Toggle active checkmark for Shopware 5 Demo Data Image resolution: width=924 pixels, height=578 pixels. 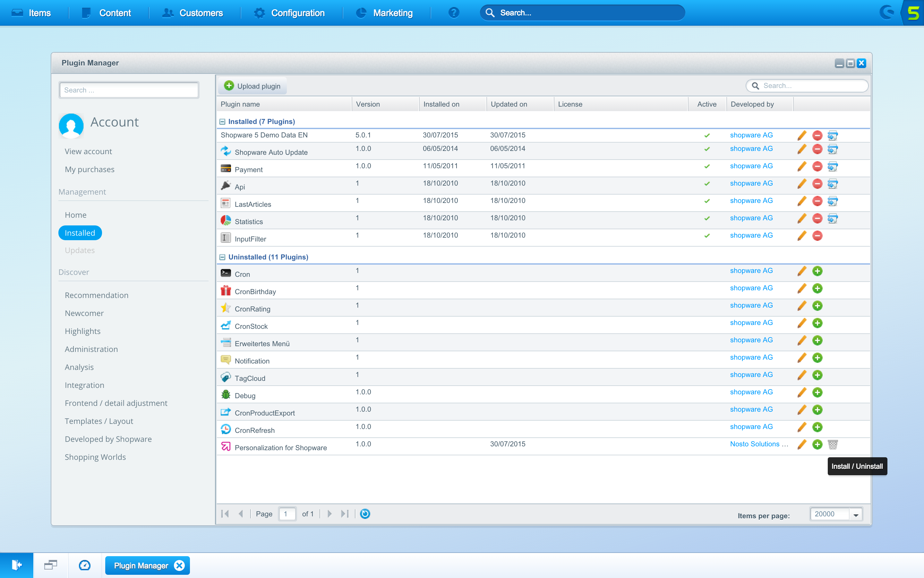click(x=707, y=135)
